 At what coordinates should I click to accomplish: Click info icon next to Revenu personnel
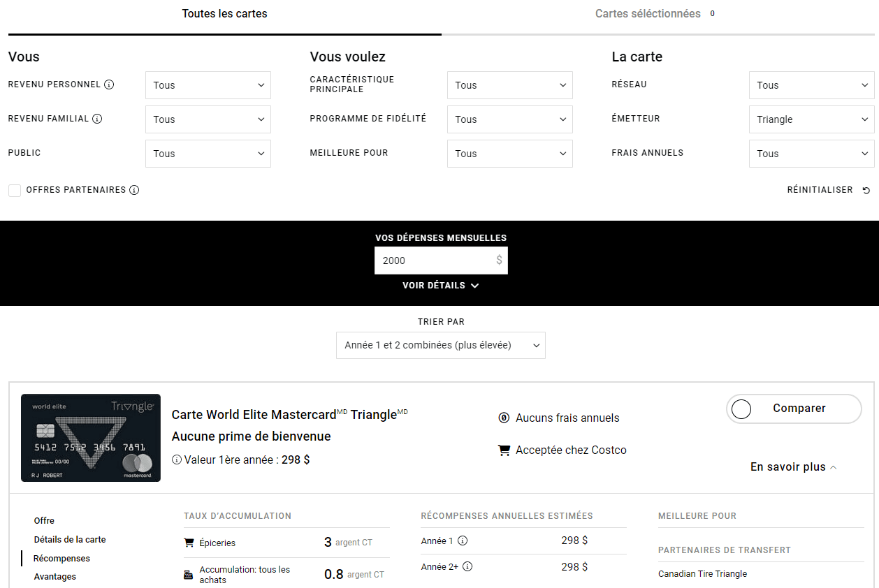coord(109,84)
